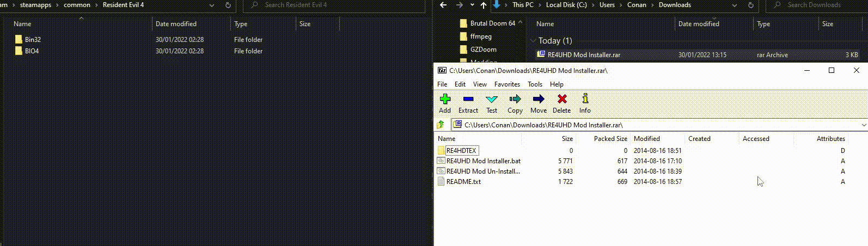Click This PC in Downloads breadcrumb
The height and width of the screenshot is (246, 868).
point(523,5)
